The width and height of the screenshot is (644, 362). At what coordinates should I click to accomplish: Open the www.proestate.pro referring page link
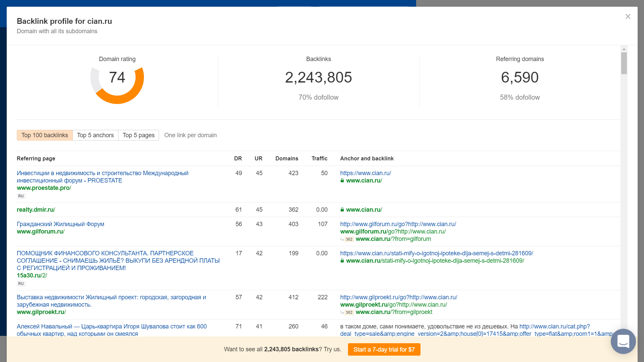(44, 188)
